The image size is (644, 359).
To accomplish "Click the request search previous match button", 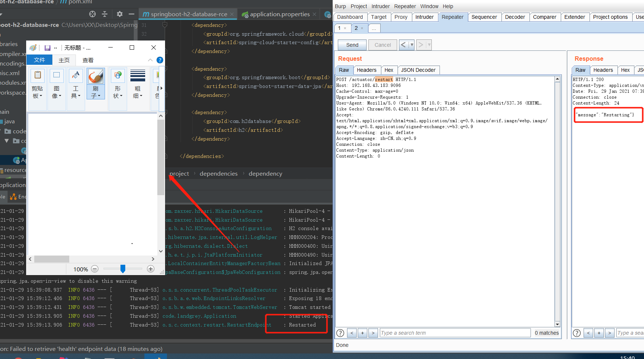I will [x=352, y=333].
